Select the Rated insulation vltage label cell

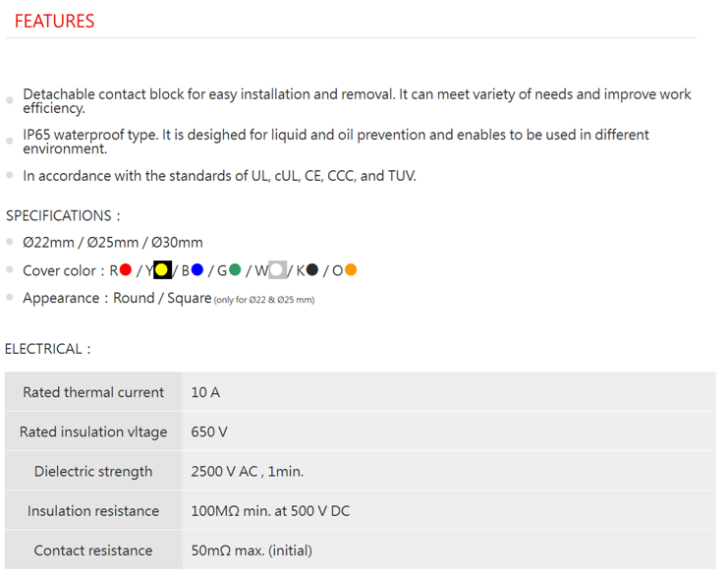(x=93, y=432)
